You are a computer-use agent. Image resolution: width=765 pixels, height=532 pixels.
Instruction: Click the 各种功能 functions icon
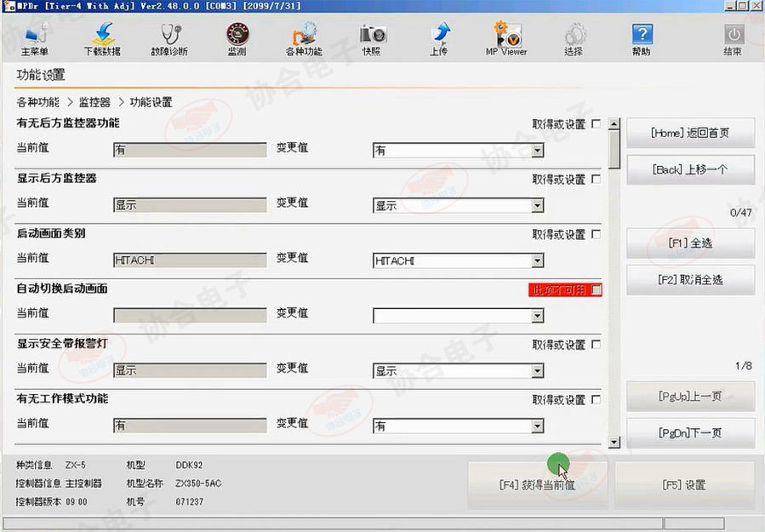point(304,39)
